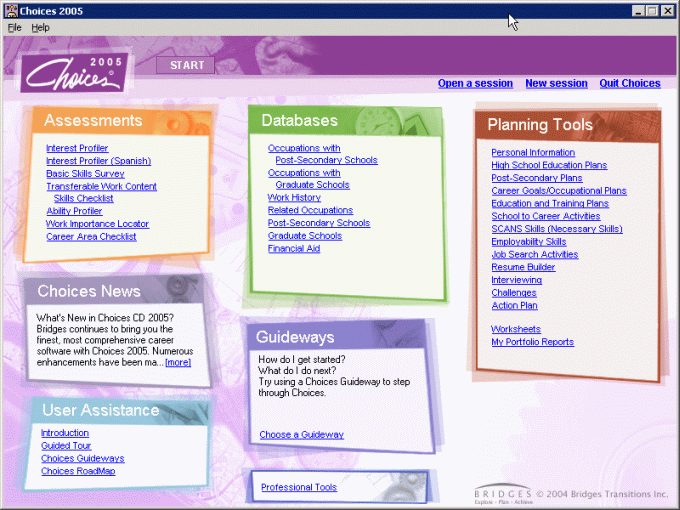The width and height of the screenshot is (680, 510).
Task: Open Education and Training Plans
Action: pos(550,203)
